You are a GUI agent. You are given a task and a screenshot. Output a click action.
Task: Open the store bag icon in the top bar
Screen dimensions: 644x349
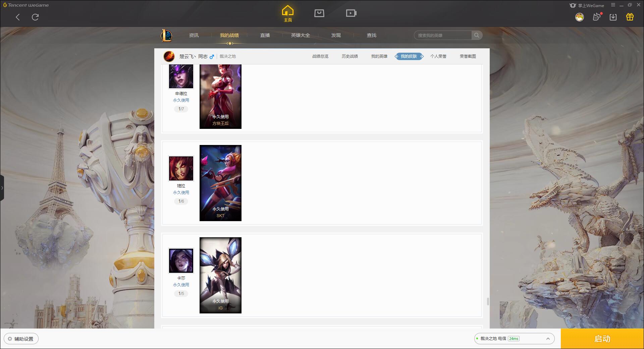point(319,13)
